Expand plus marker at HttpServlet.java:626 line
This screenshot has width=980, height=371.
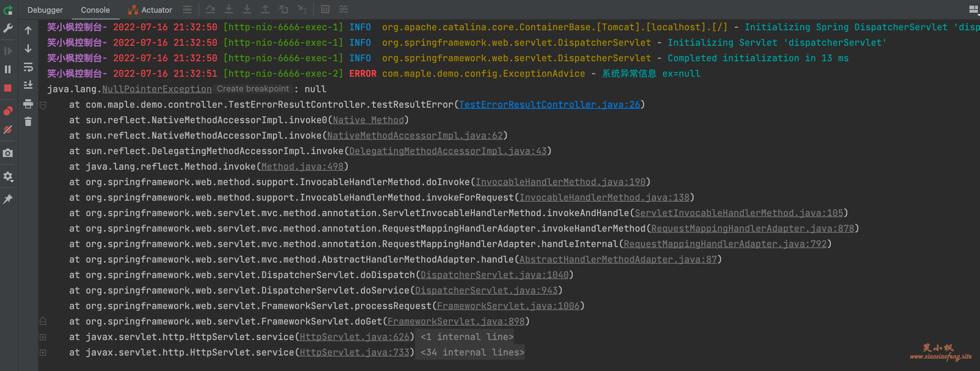point(43,337)
